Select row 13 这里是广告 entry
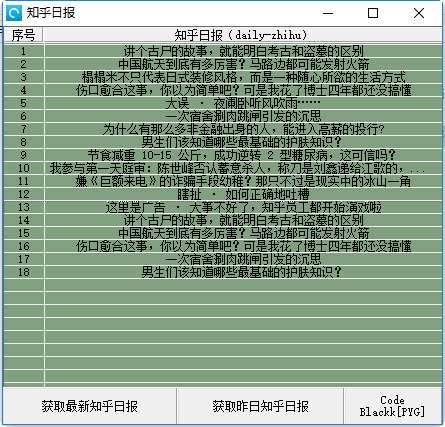445x427 pixels. pos(223,207)
